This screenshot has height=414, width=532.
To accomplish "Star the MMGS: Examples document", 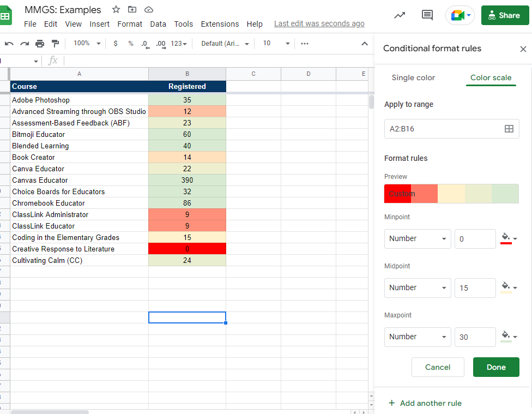I will [x=116, y=9].
